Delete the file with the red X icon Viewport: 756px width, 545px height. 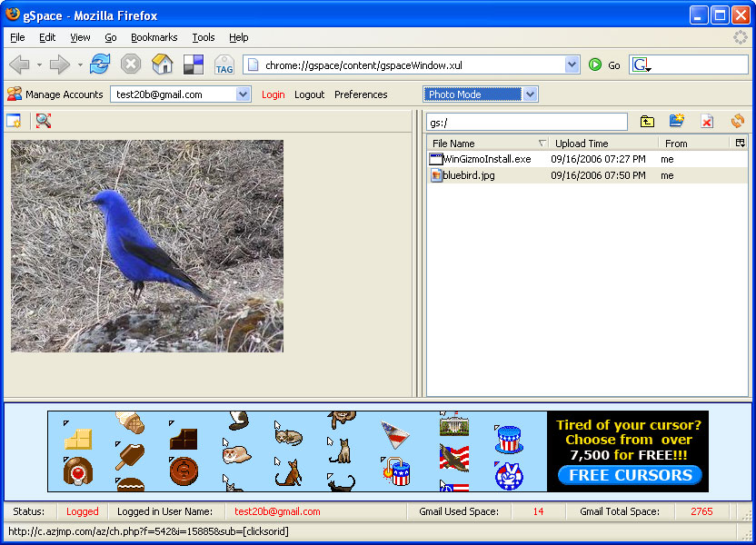point(707,122)
